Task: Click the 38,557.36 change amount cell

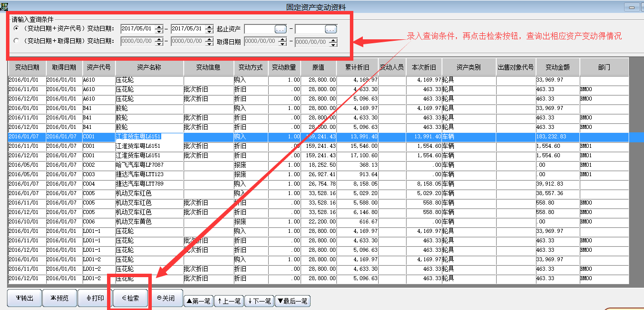Action: (557, 193)
